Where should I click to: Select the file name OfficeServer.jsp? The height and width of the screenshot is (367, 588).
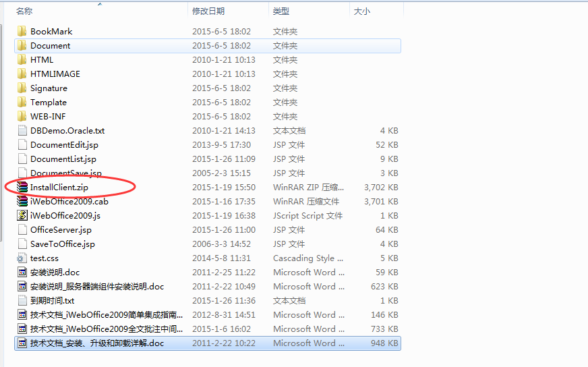tap(61, 229)
